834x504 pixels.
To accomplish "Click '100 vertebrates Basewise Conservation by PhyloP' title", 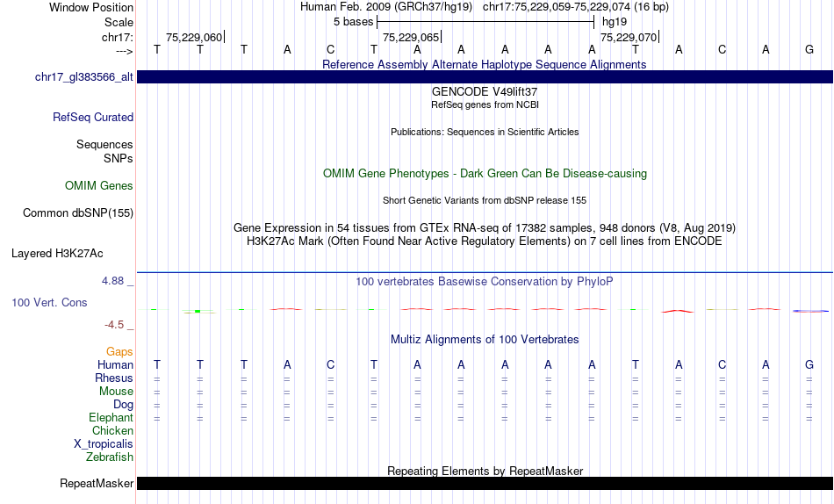I will pyautogui.click(x=485, y=282).
